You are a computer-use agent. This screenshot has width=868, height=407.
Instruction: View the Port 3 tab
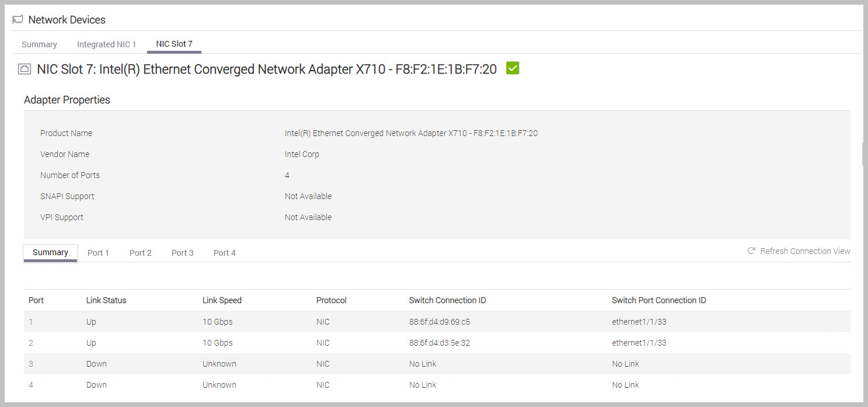click(x=182, y=253)
